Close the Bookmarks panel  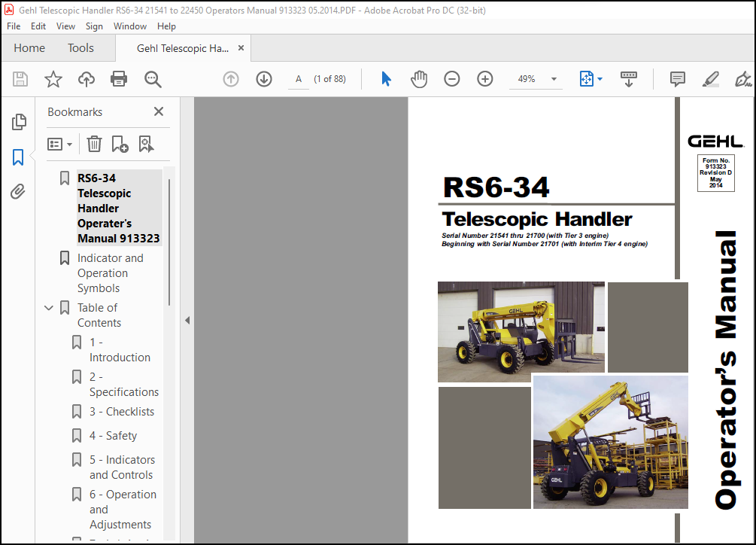[x=159, y=111]
